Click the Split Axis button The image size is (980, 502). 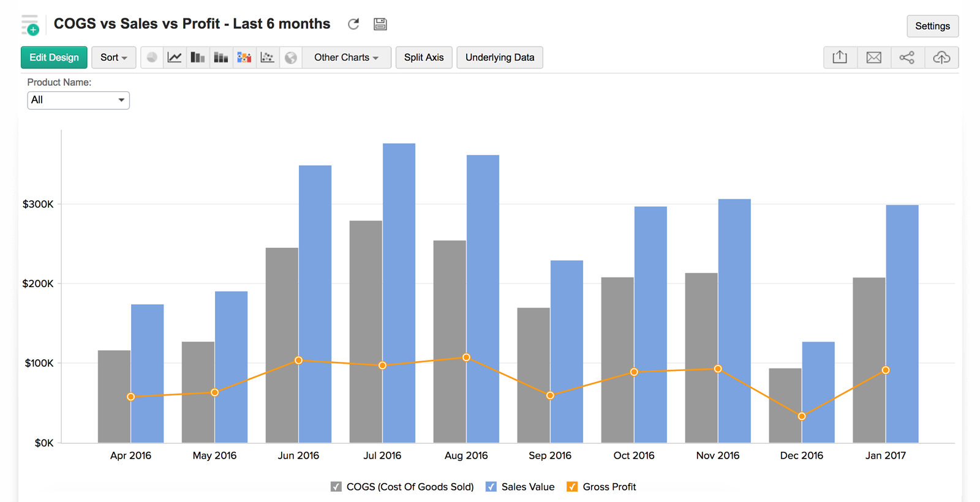424,58
